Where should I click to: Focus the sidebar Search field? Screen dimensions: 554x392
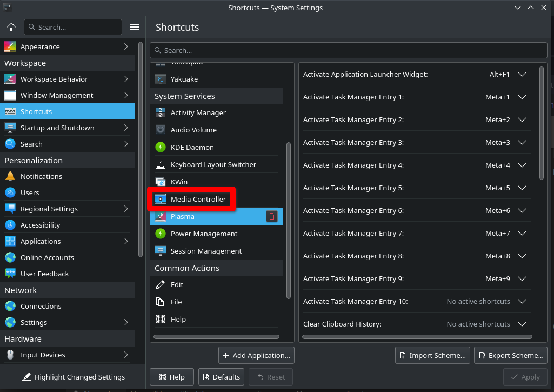click(x=73, y=27)
